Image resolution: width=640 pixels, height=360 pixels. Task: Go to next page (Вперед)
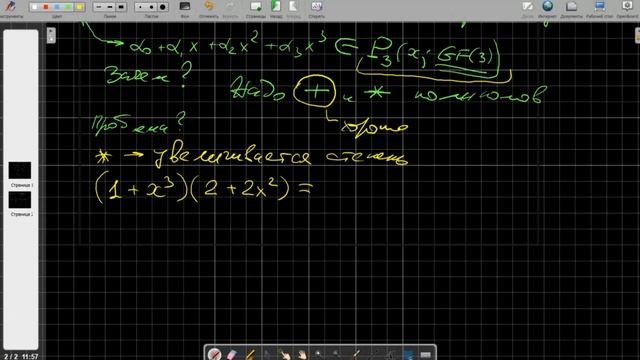point(293,8)
